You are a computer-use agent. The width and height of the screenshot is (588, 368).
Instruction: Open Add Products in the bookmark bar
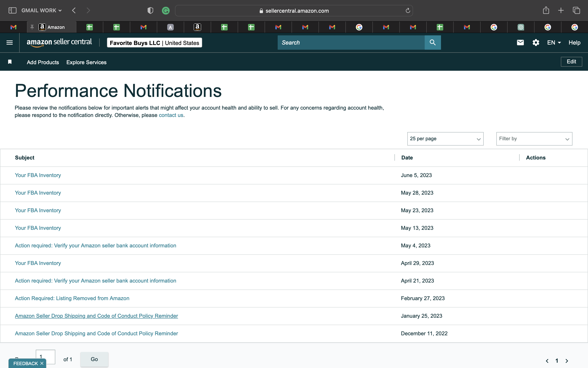pyautogui.click(x=43, y=62)
